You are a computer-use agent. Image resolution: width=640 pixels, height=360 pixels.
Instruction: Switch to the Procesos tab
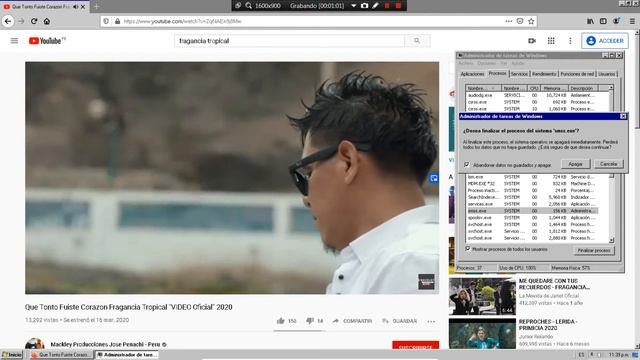(497, 73)
